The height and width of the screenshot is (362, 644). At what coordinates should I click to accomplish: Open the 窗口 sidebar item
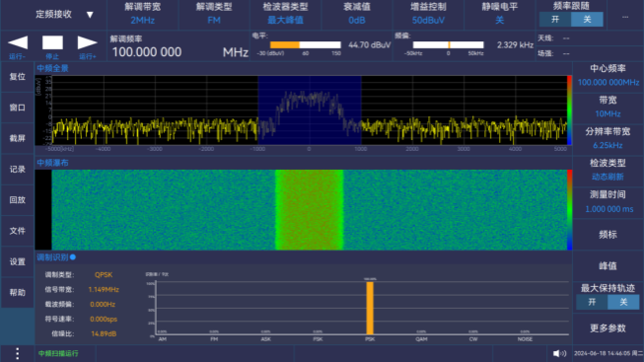point(17,108)
